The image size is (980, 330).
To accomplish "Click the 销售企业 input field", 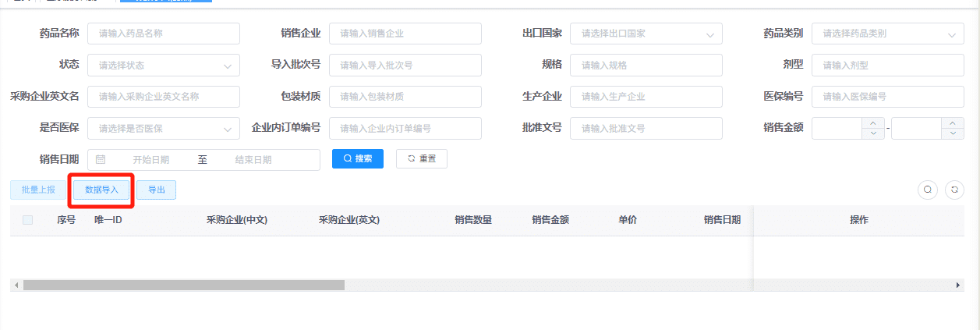I will tap(405, 34).
